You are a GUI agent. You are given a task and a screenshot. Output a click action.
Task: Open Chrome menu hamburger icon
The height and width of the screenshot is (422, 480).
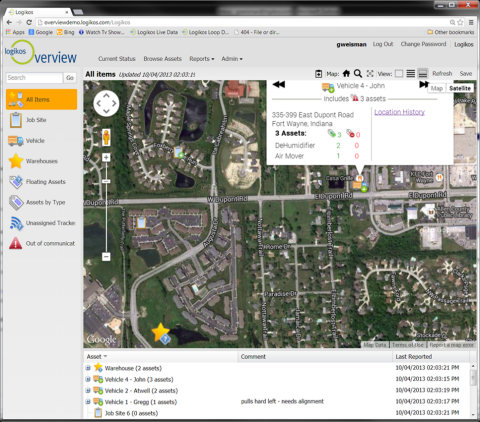471,22
